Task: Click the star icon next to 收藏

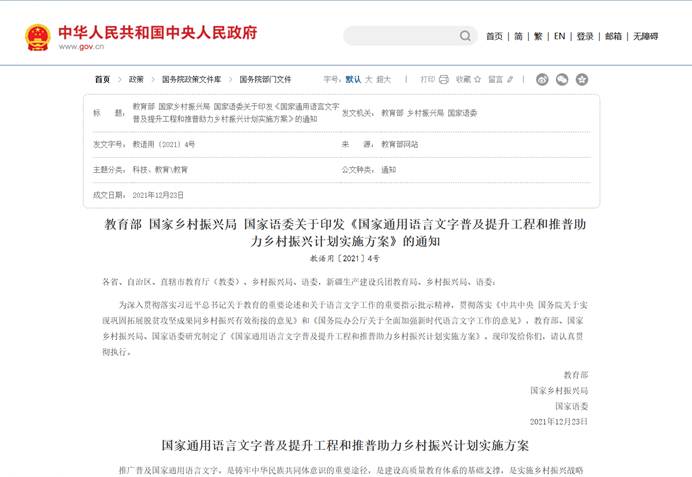Action: pos(478,79)
